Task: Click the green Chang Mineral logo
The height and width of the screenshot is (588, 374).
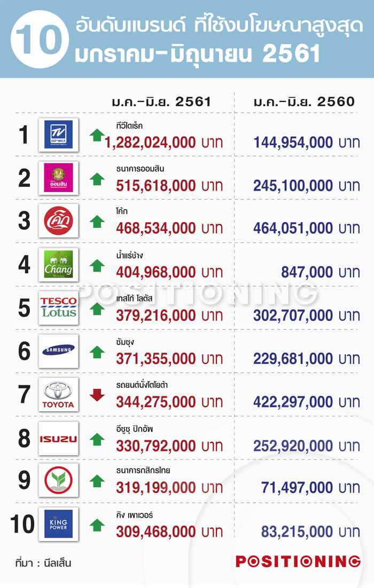Action: tap(59, 264)
